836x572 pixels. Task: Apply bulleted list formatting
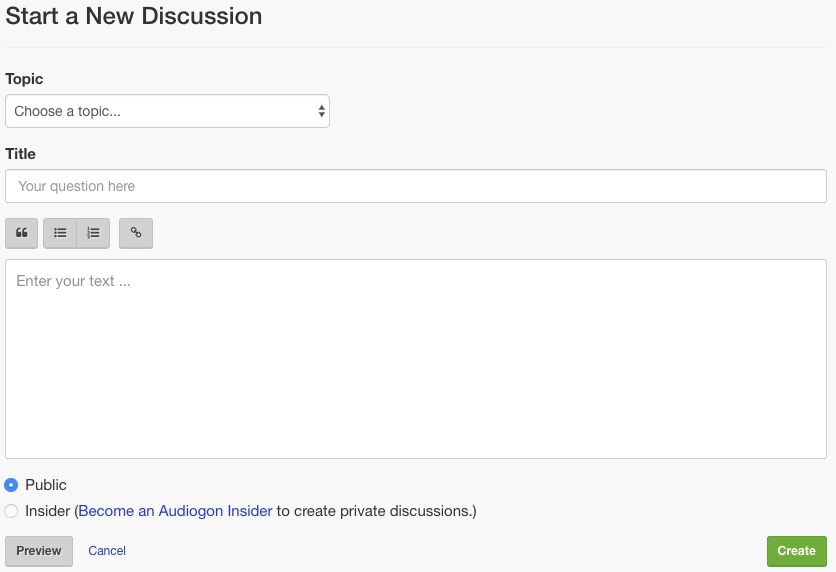tap(60, 233)
